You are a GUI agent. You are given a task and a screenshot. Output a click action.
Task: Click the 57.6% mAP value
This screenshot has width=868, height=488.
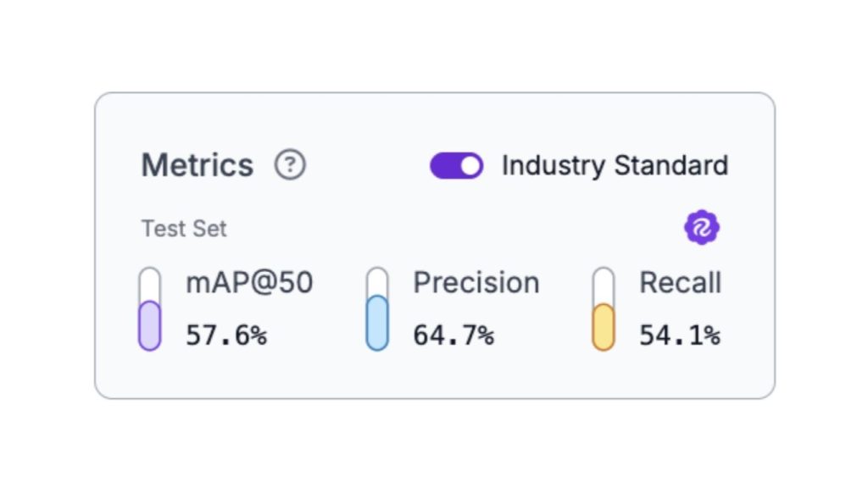pos(225,335)
